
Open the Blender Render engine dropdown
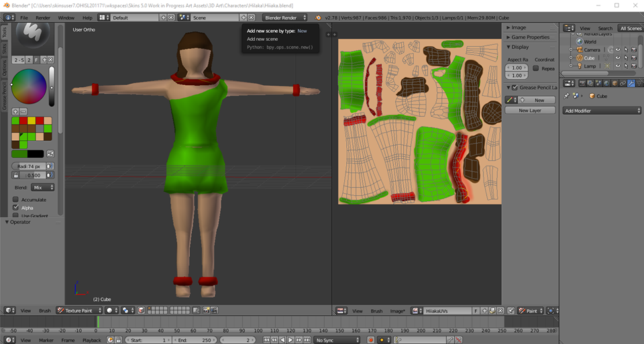coord(285,17)
